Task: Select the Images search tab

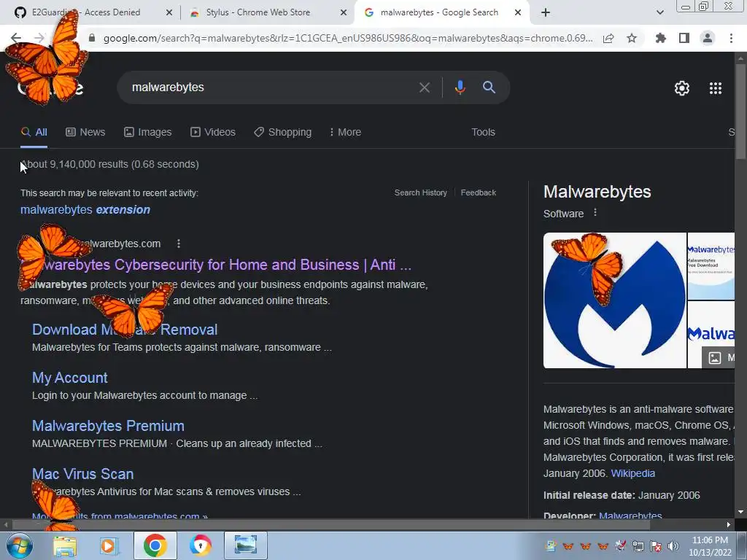Action: 147,132
